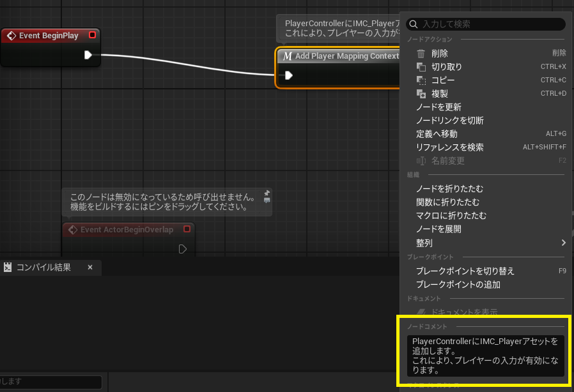The width and height of the screenshot is (574, 392).
Task: Pin the disabled-node comment bubble
Action: 267,193
